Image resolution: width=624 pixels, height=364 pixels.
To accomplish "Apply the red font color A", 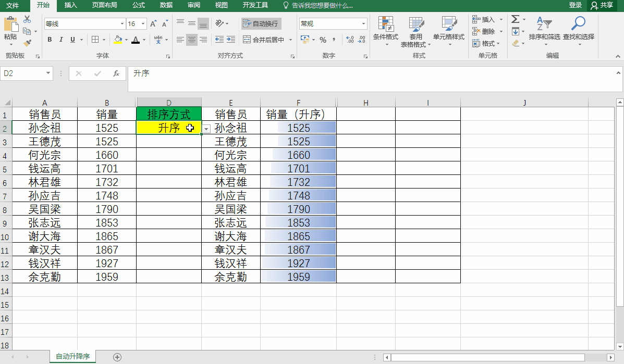I will 136,40.
